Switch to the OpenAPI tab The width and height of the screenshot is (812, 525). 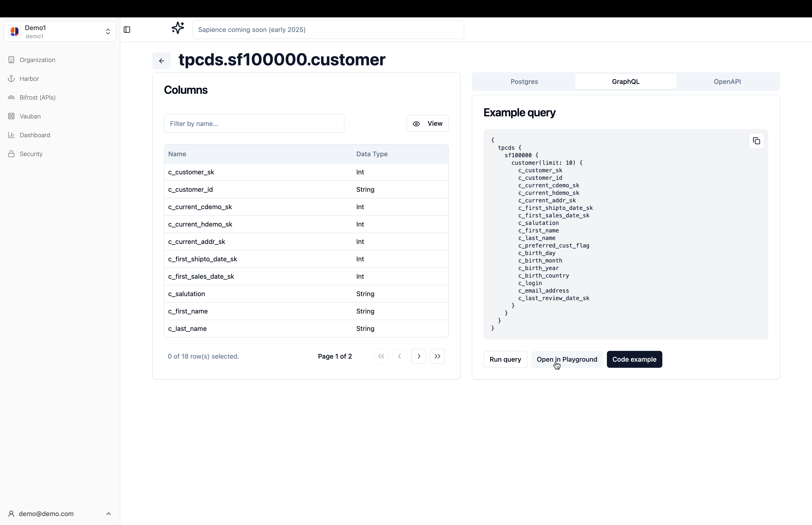click(727, 82)
